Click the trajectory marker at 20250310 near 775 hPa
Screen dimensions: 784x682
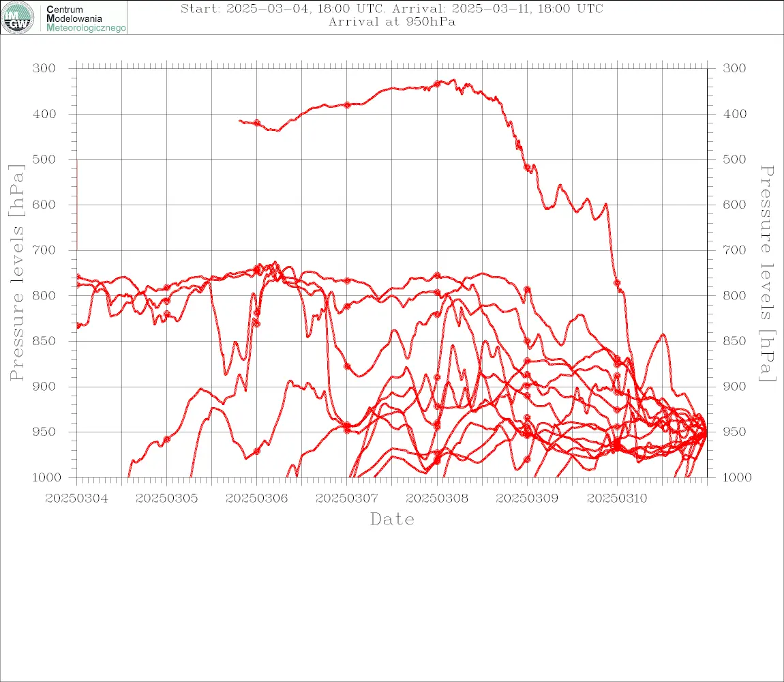(617, 283)
